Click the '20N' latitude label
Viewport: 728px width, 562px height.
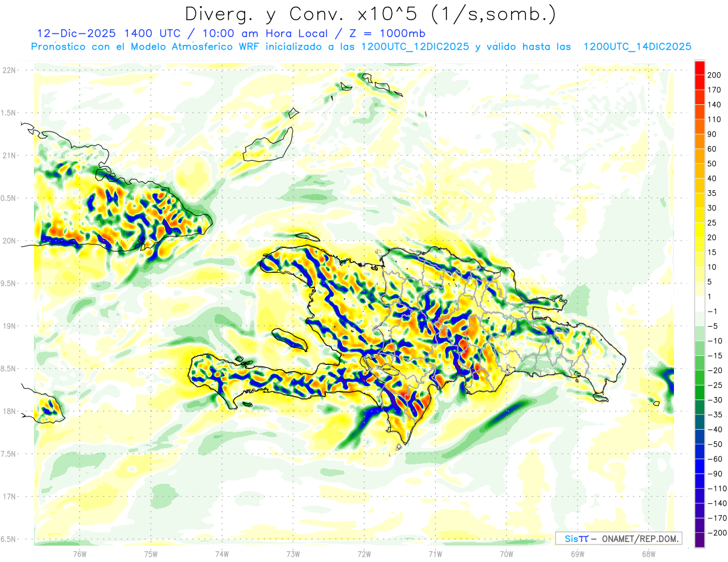pyautogui.click(x=9, y=241)
